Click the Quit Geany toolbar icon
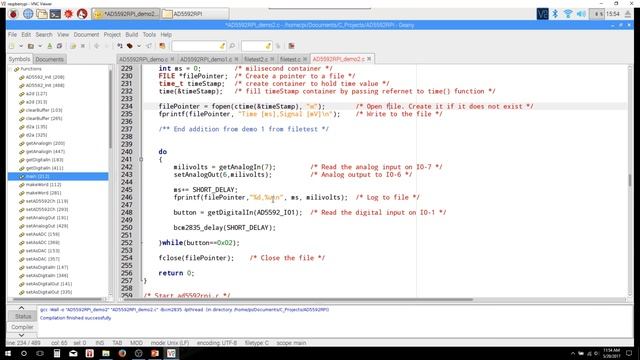The width and height of the screenshot is (640, 360). click(291, 46)
